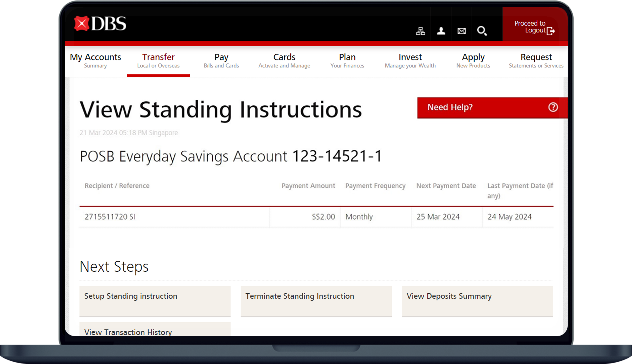Open the user profile icon

(441, 31)
